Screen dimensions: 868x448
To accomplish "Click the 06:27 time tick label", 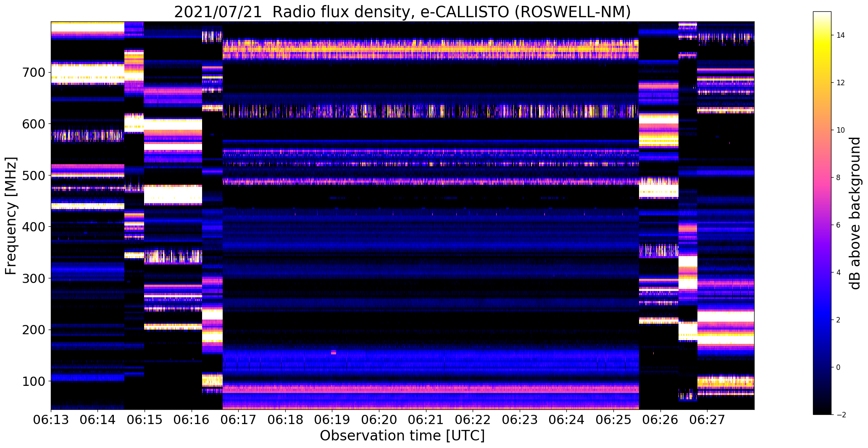I will click(x=707, y=419).
